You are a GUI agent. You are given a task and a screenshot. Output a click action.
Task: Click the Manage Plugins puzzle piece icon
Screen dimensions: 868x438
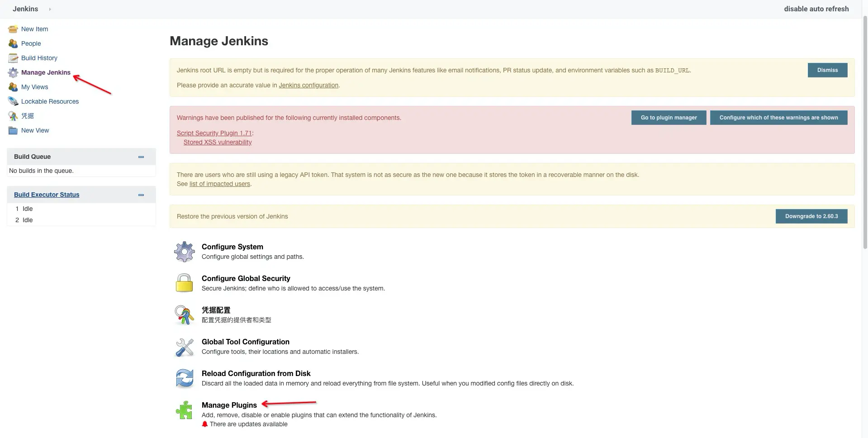(185, 410)
